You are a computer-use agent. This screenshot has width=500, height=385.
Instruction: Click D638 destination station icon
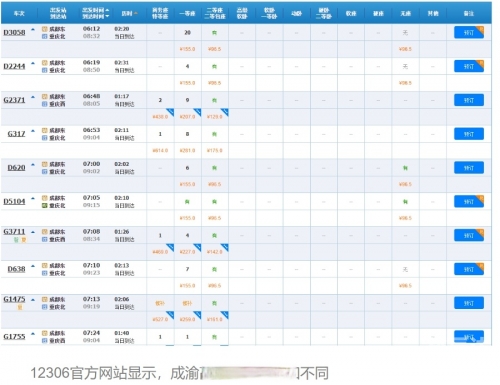(44, 273)
